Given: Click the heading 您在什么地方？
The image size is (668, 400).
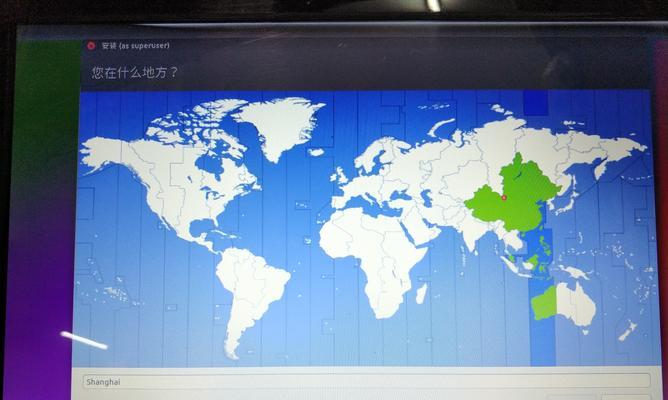Looking at the screenshot, I should point(135,72).
